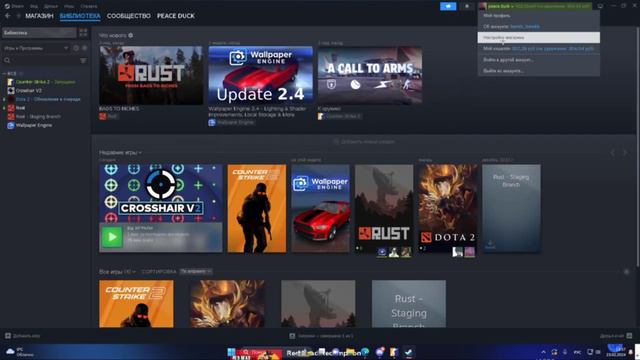The width and height of the screenshot is (640, 360).
Task: Expand the All games shelf dropdown
Action: point(118,271)
